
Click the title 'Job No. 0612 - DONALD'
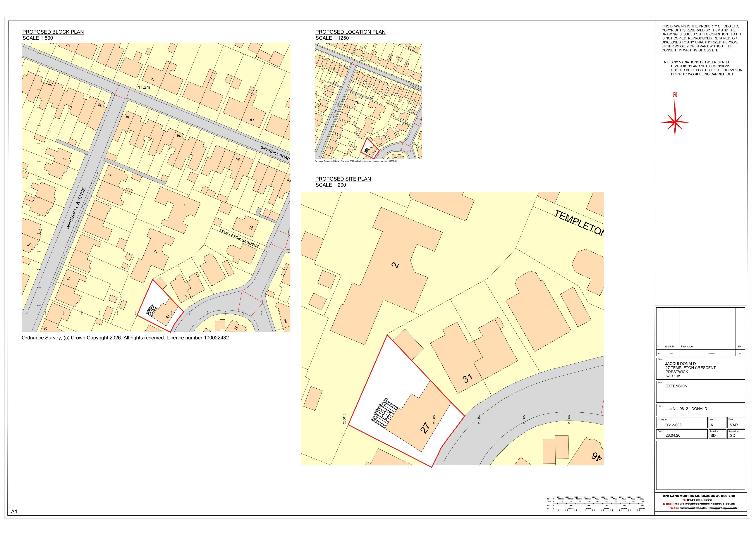[x=686, y=409]
